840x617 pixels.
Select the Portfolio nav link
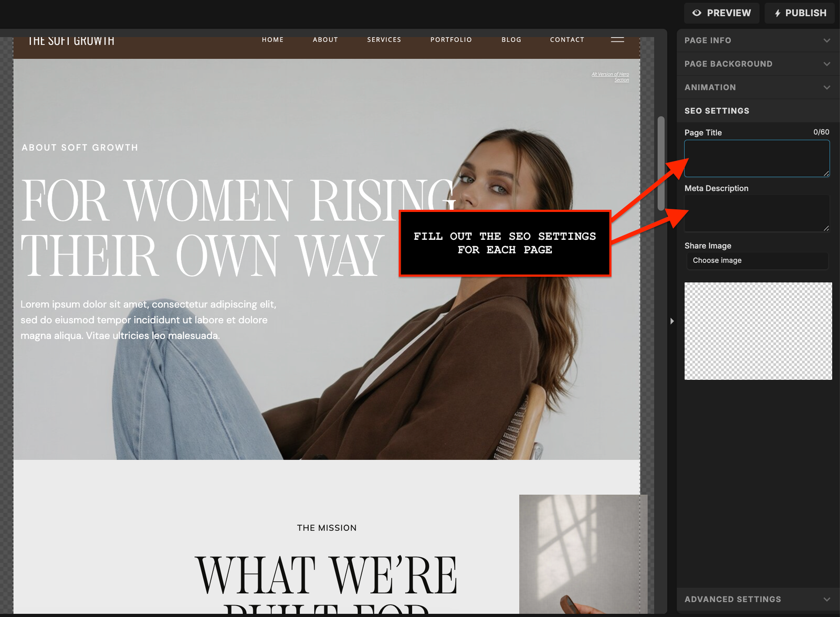[x=451, y=40]
